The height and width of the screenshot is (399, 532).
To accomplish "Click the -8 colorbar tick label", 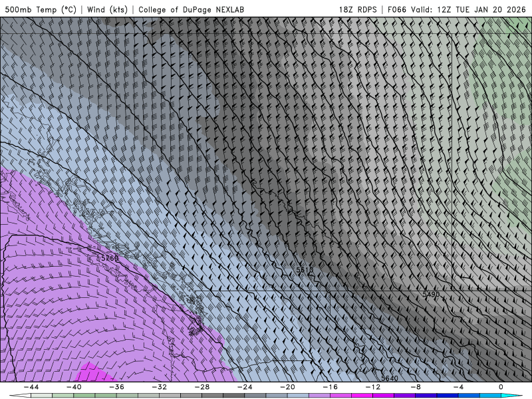I will coord(416,387).
